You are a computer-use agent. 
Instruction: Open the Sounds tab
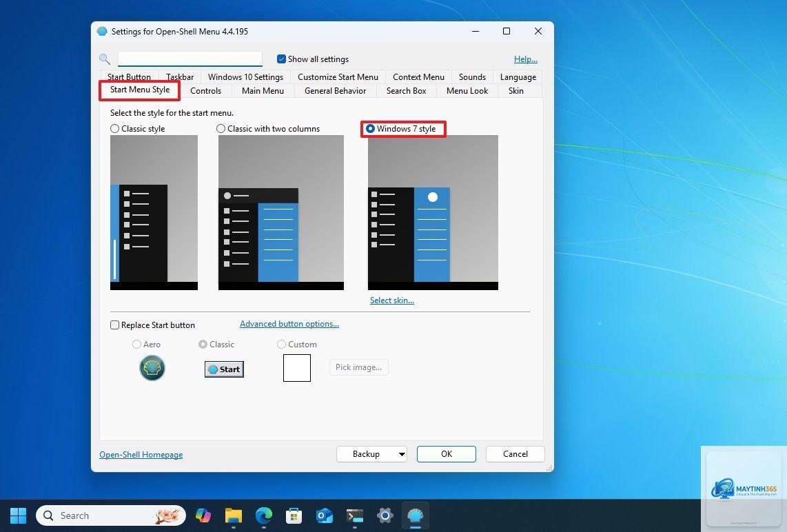tap(472, 76)
